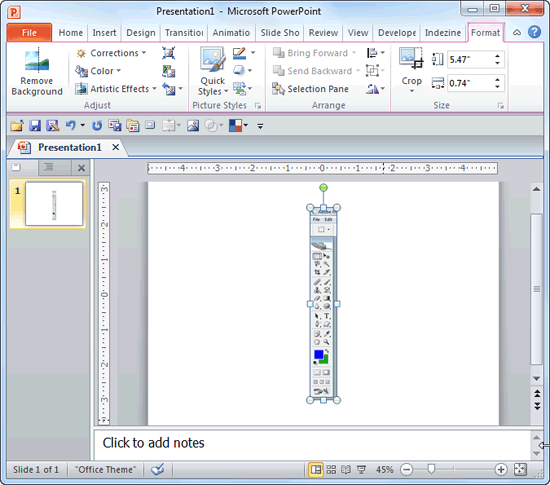Click Reset Picture icon

pos(169,89)
